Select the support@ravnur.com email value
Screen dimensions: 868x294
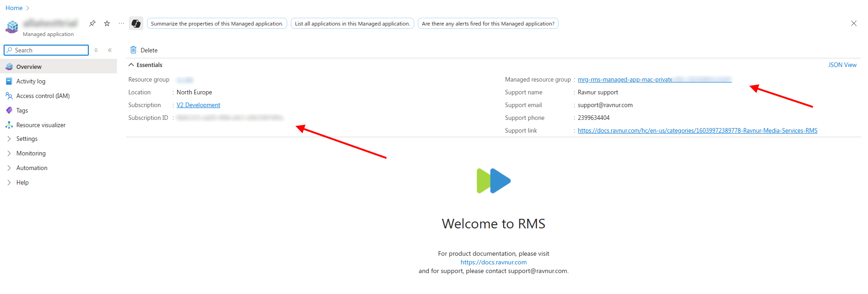[605, 105]
